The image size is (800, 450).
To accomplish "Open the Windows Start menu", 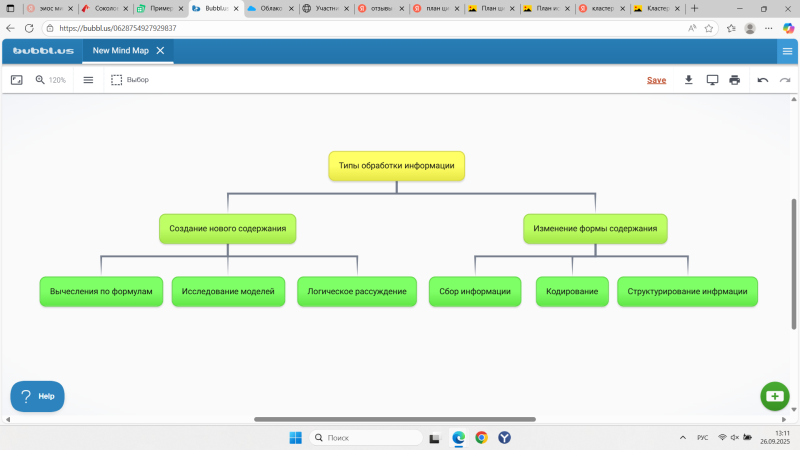I will tap(296, 437).
